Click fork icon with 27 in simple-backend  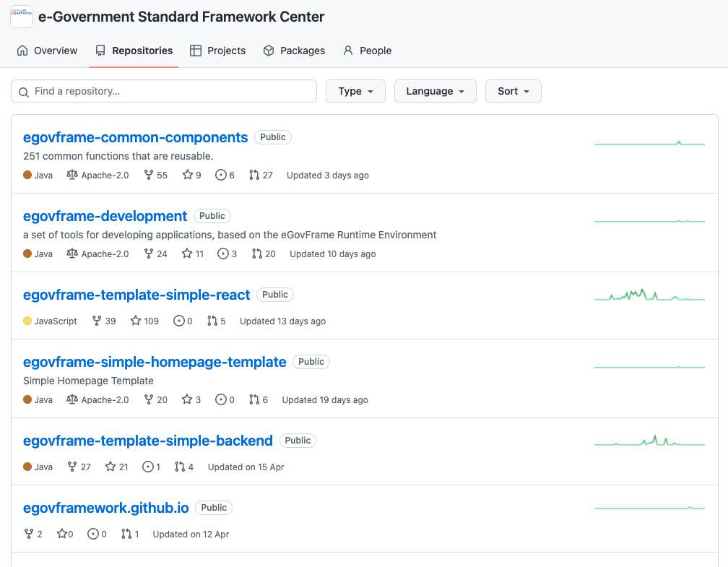click(x=72, y=467)
